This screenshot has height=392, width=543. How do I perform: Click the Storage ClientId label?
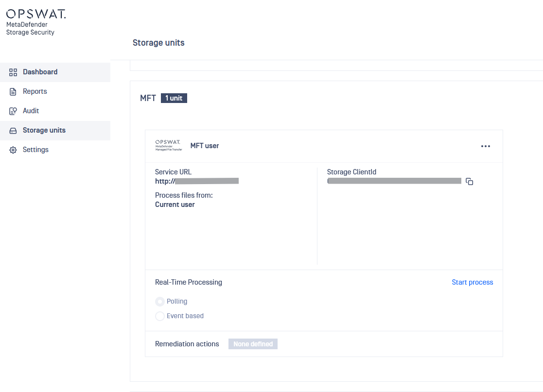coord(351,172)
